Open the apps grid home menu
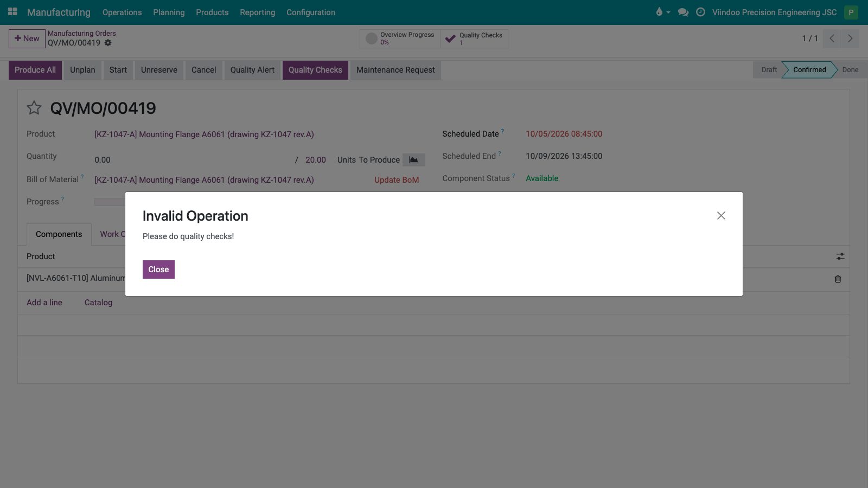 pyautogui.click(x=12, y=12)
